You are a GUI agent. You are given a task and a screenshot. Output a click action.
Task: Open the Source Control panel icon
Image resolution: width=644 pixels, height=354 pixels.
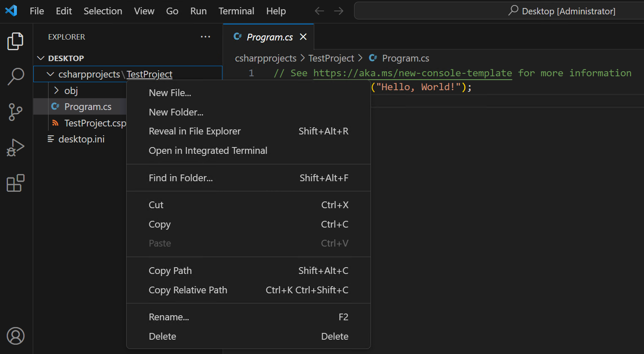pyautogui.click(x=16, y=112)
